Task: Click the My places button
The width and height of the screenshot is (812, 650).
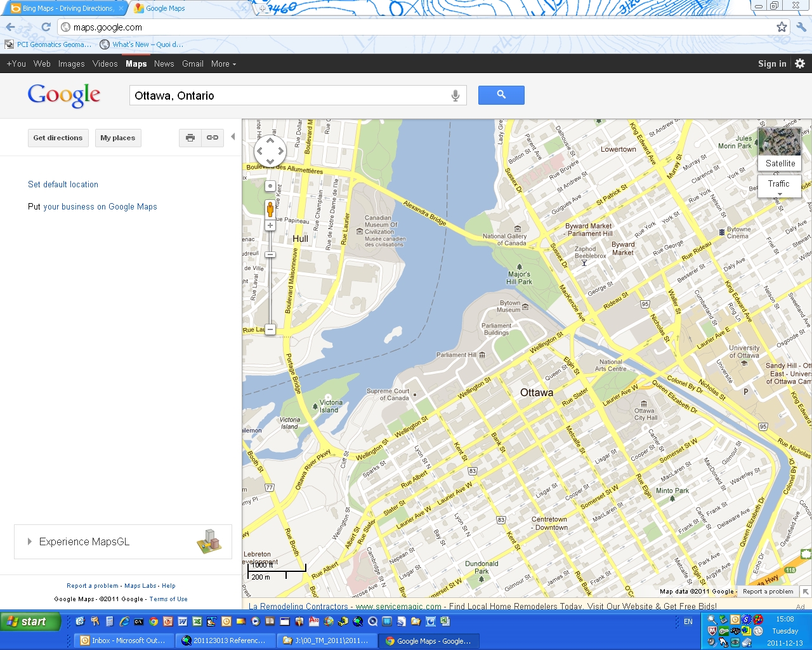Action: [x=118, y=138]
